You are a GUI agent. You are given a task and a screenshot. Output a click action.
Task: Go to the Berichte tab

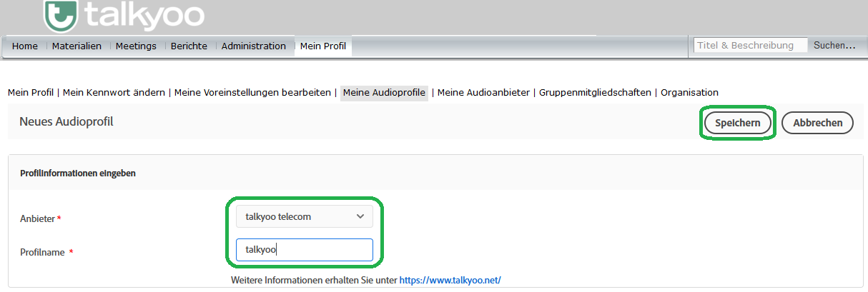tap(189, 46)
